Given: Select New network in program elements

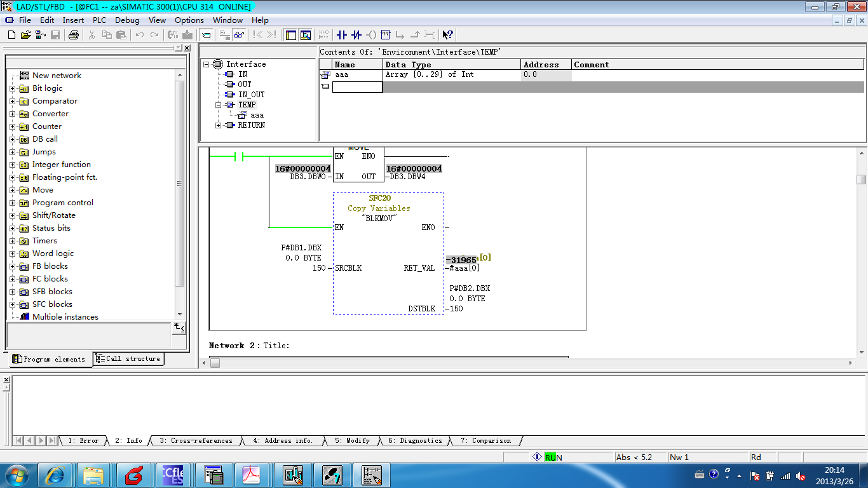Looking at the screenshot, I should coord(57,76).
